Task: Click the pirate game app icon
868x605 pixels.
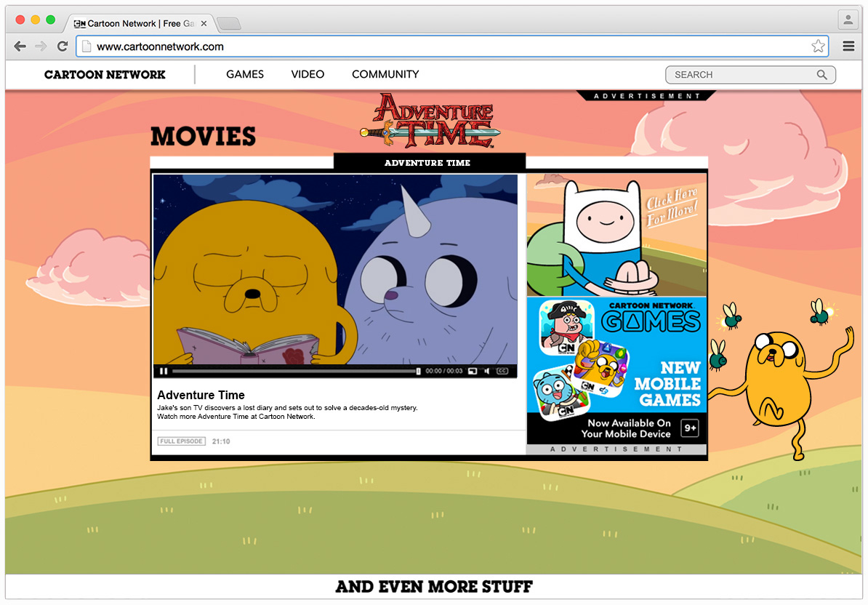Action: 566,328
